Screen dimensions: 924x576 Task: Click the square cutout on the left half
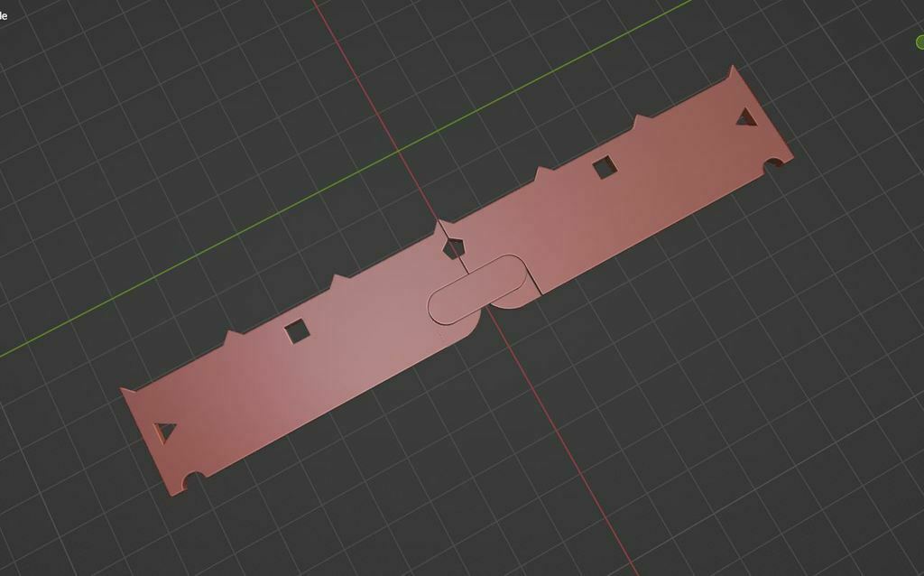pos(296,331)
